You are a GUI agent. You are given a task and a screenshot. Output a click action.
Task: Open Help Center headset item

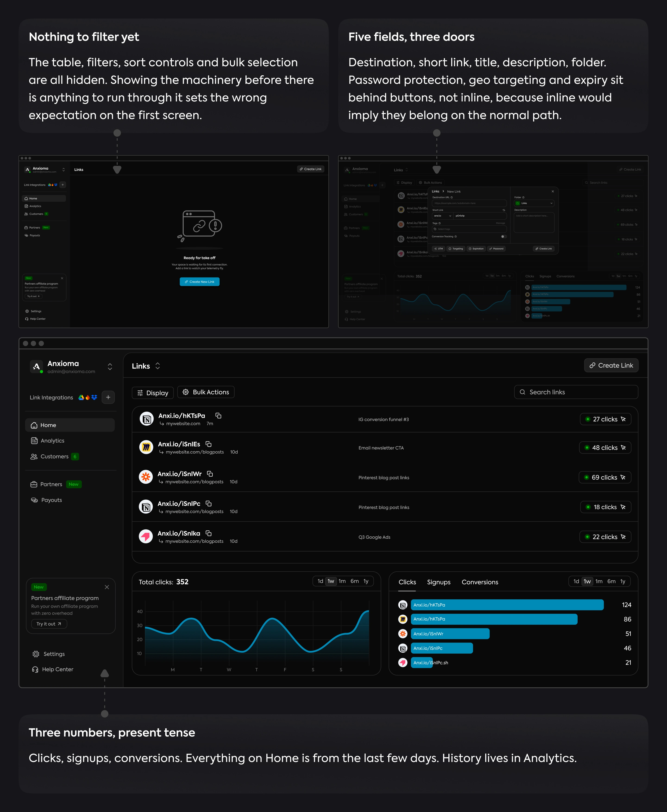point(53,669)
